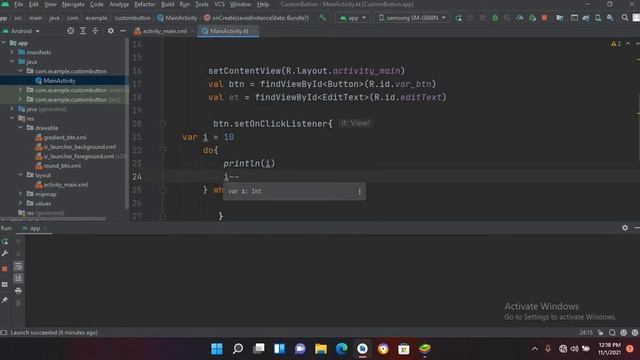640x360 pixels.
Task: Open Run panel settings gear
Action: pyautogui.click(x=625, y=228)
